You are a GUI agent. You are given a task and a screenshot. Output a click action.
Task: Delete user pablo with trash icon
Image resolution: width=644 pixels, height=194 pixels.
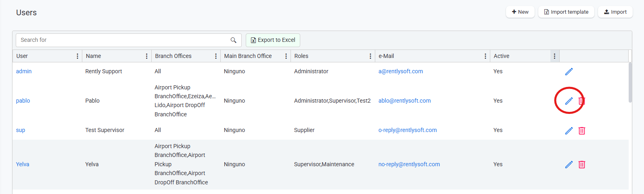tap(582, 101)
